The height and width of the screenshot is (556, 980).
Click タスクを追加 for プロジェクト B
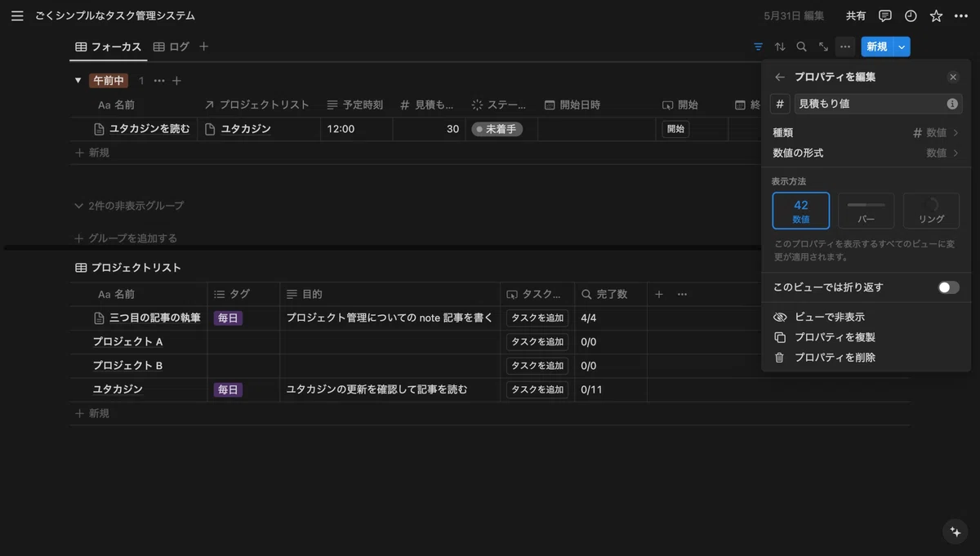click(537, 366)
